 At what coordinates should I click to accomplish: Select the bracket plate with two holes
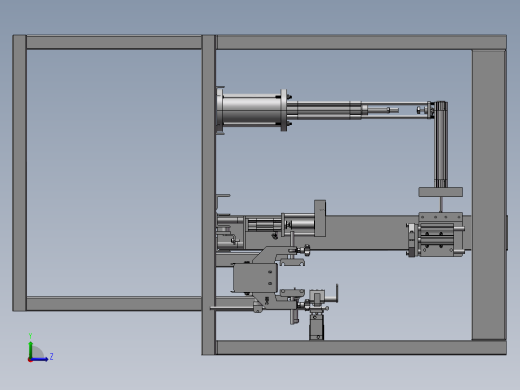coord(255,278)
